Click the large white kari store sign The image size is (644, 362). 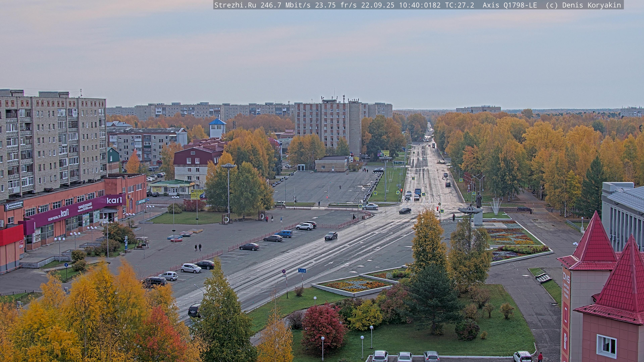pos(114,200)
